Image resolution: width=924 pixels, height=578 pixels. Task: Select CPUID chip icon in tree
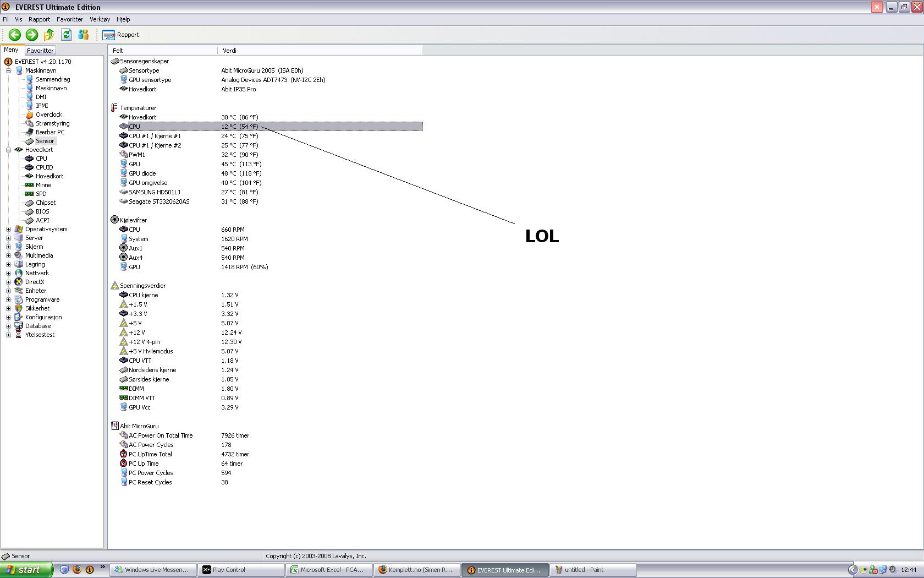[x=30, y=167]
